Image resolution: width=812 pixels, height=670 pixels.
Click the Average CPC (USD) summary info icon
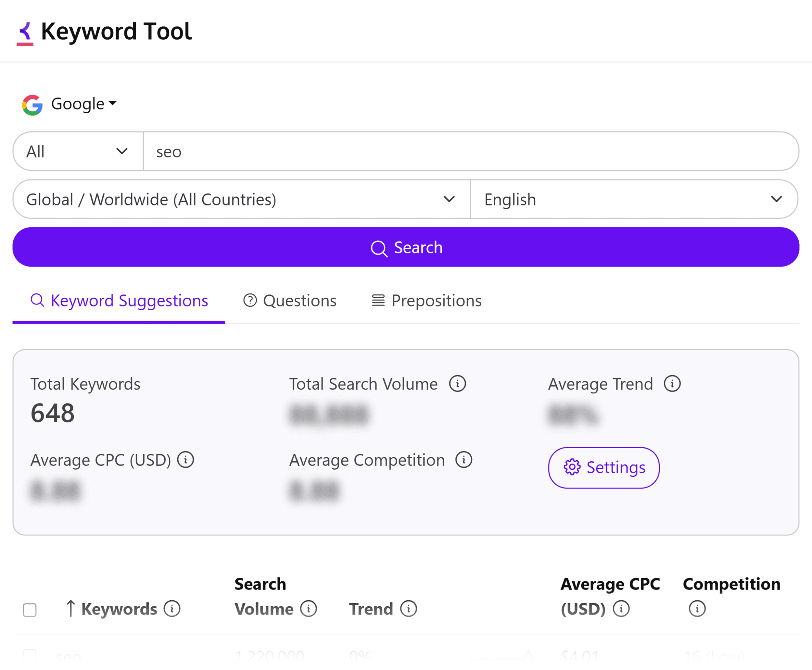186,460
